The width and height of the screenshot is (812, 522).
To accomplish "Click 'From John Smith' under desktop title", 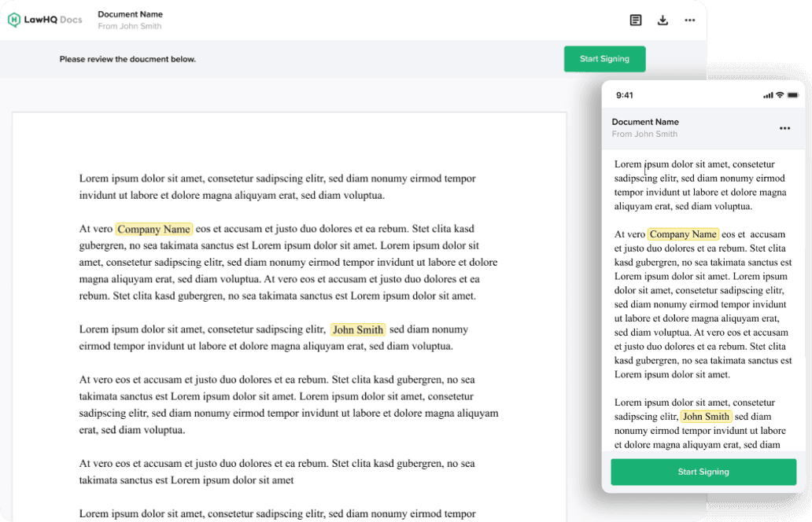I will 130,26.
